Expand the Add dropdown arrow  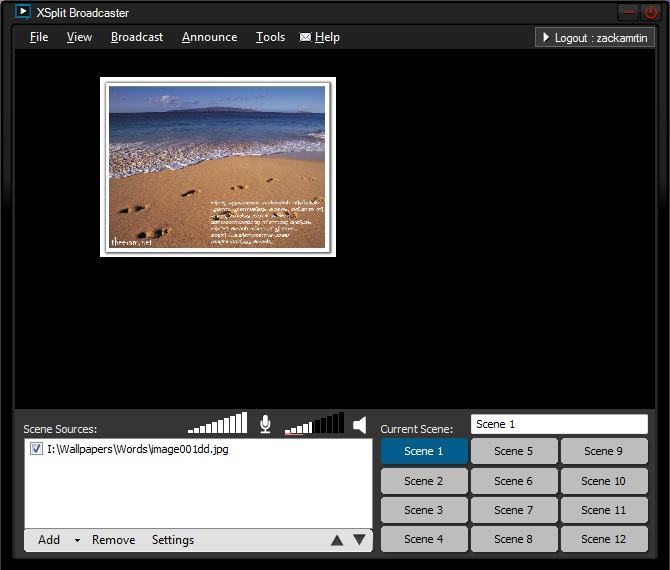(77, 541)
